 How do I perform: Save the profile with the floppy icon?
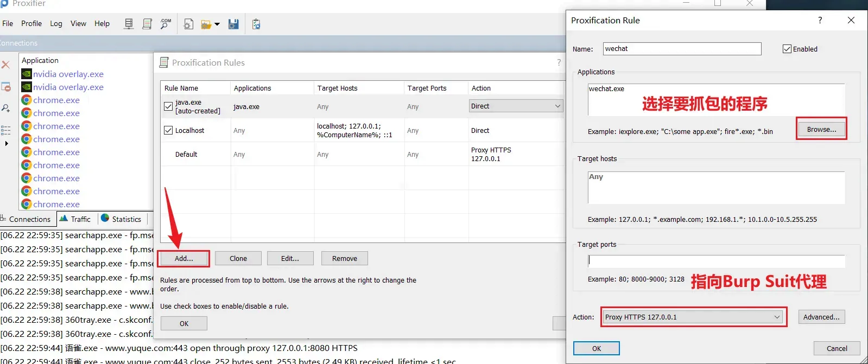[233, 24]
